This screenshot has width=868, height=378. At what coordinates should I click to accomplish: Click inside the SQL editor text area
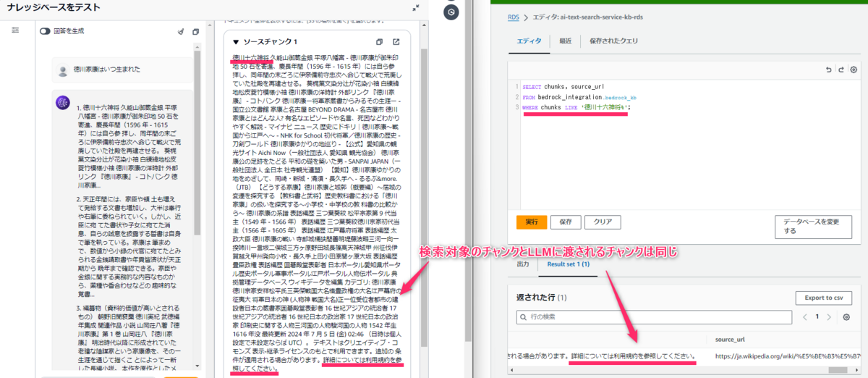[x=687, y=145]
